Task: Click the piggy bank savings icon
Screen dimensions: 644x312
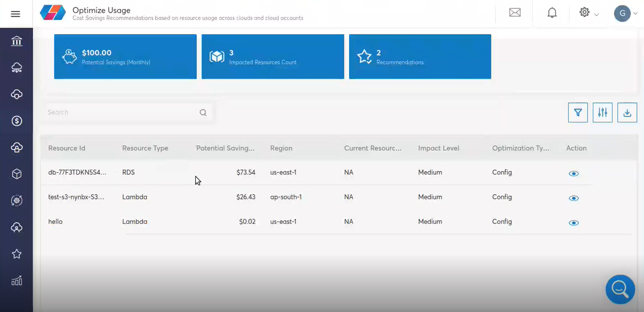Action: 70,57
